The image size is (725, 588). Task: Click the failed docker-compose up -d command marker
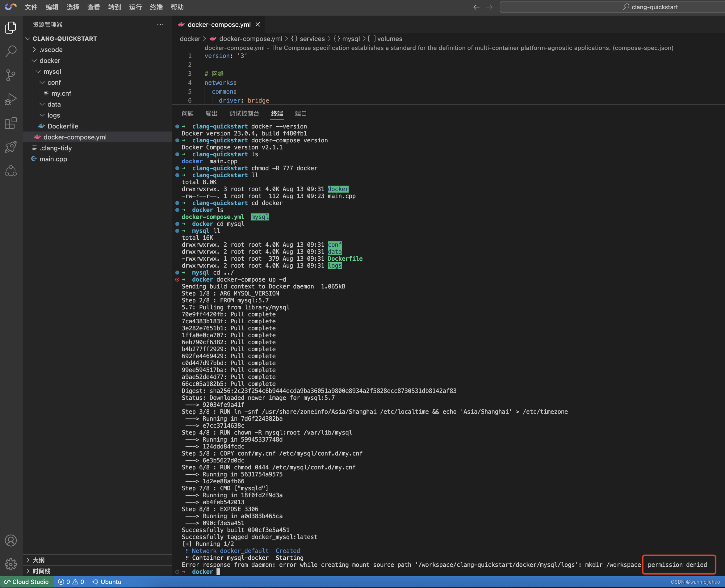coord(177,279)
